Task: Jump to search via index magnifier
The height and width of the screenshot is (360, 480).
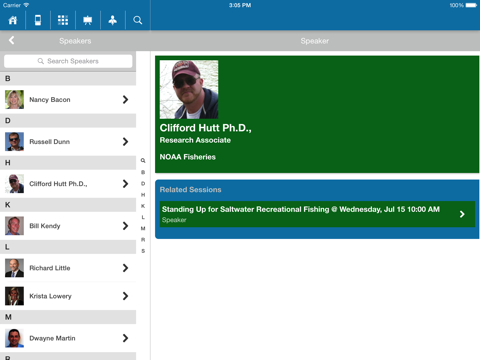Action: (x=143, y=161)
